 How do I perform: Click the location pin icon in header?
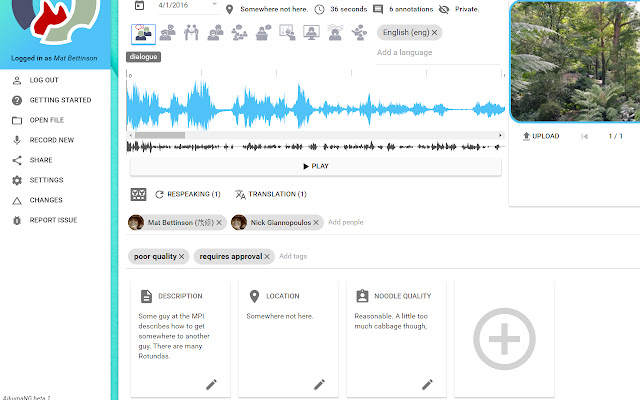click(x=229, y=9)
